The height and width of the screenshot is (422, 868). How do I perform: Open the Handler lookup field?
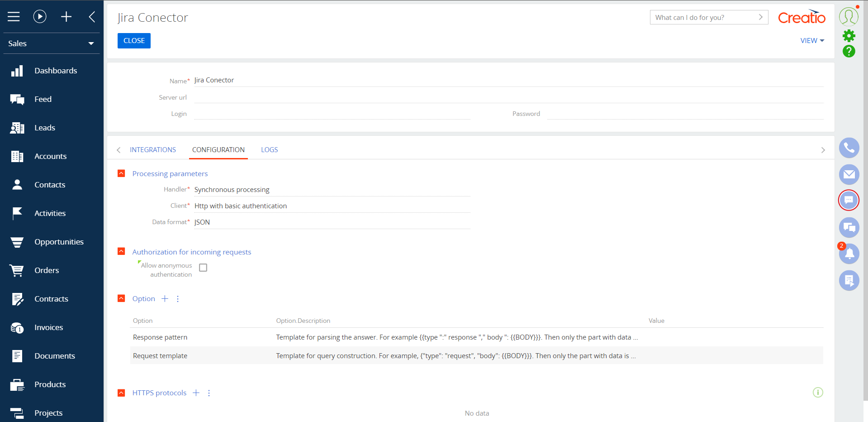tap(332, 190)
